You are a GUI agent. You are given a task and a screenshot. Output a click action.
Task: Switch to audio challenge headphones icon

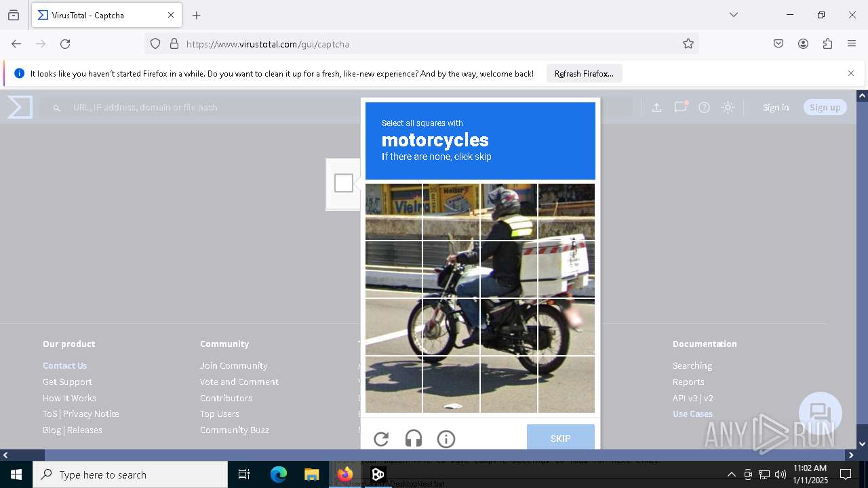pyautogui.click(x=414, y=439)
